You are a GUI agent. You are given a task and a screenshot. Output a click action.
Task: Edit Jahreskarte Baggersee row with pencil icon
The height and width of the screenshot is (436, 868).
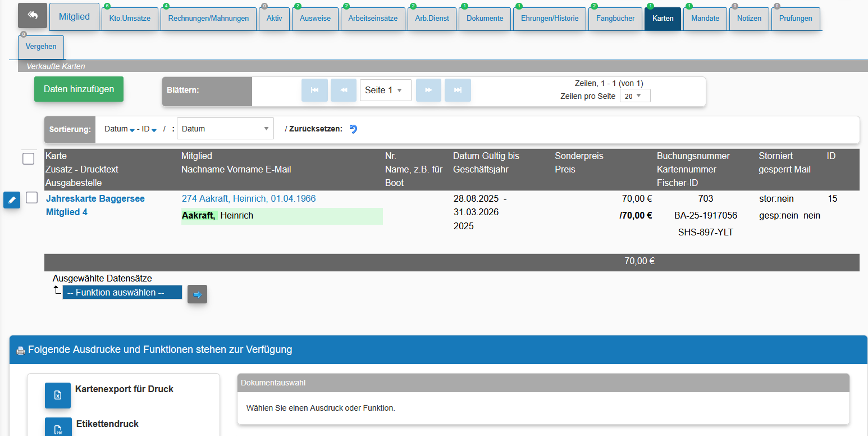12,199
